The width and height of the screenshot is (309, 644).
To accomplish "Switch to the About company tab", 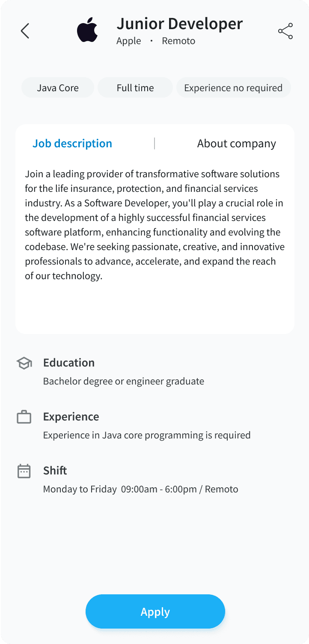I will click(x=236, y=143).
